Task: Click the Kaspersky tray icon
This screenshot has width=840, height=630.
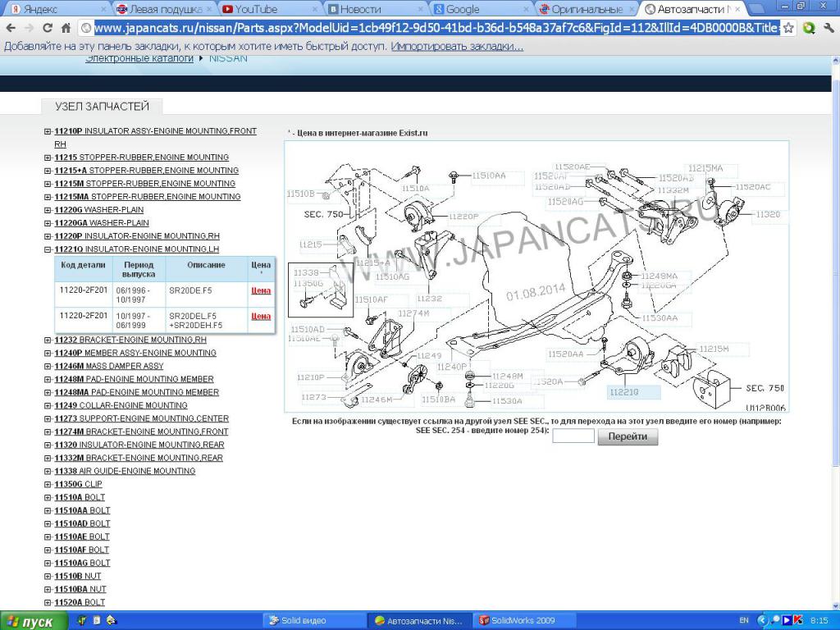Action: [x=798, y=620]
